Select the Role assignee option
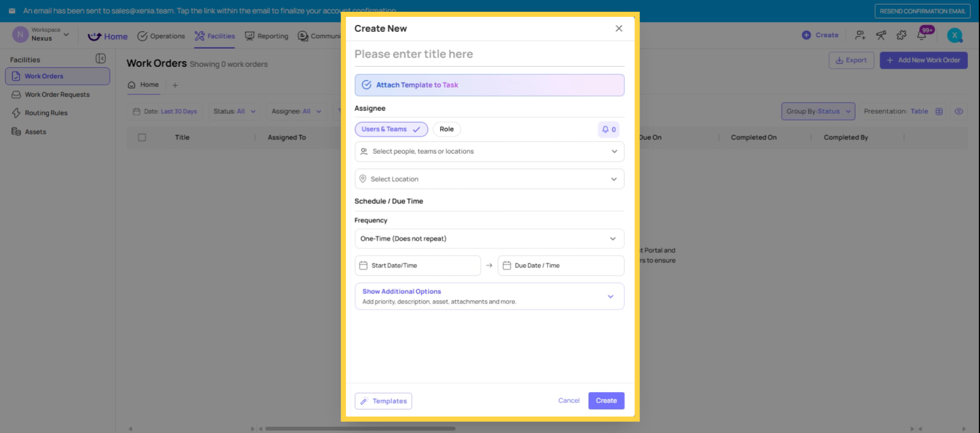Image resolution: width=980 pixels, height=433 pixels. (447, 129)
